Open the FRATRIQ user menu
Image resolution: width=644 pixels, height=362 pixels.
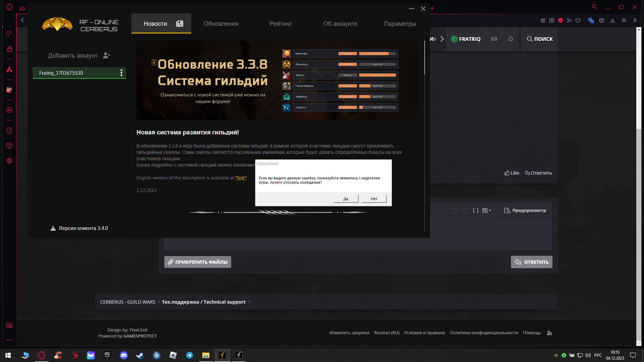tap(466, 39)
